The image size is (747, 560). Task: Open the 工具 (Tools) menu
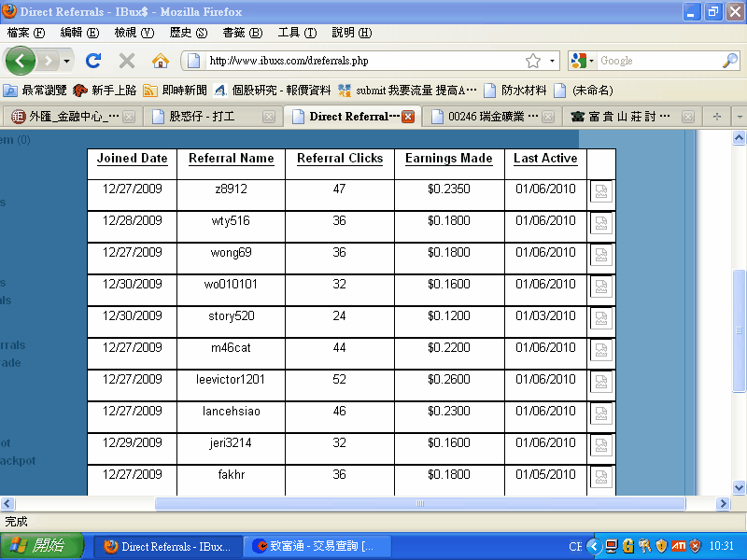pyautogui.click(x=297, y=33)
